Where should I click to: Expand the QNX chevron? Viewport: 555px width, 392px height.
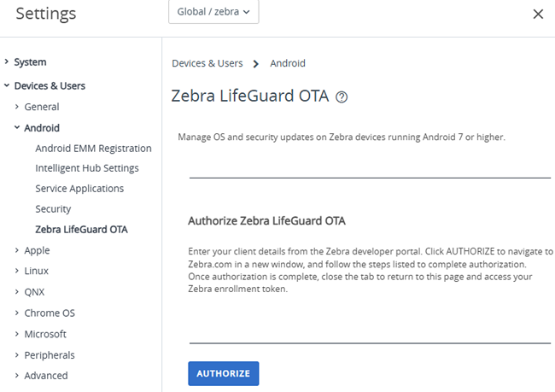tap(16, 291)
